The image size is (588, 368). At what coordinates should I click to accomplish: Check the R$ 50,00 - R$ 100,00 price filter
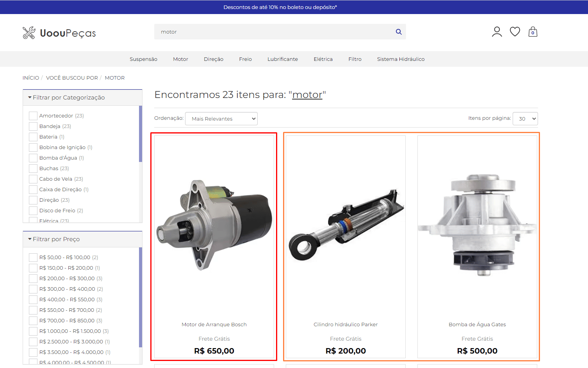click(x=33, y=258)
